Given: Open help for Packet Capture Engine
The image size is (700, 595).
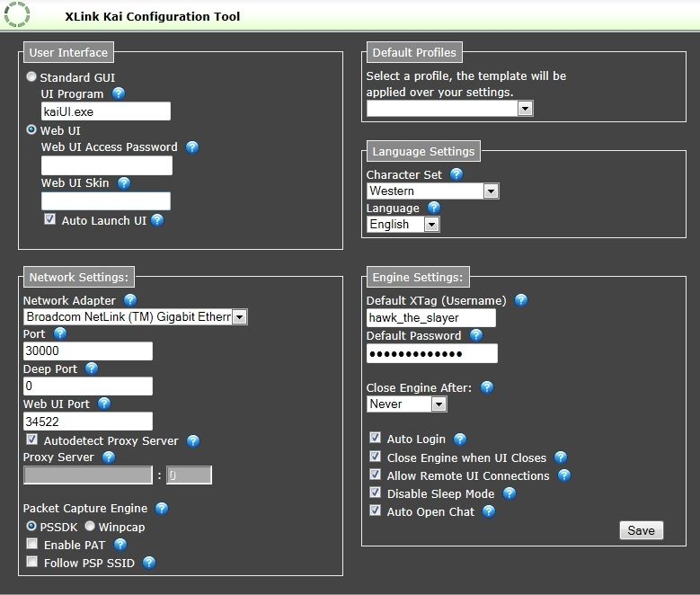Looking at the screenshot, I should pos(162,509).
